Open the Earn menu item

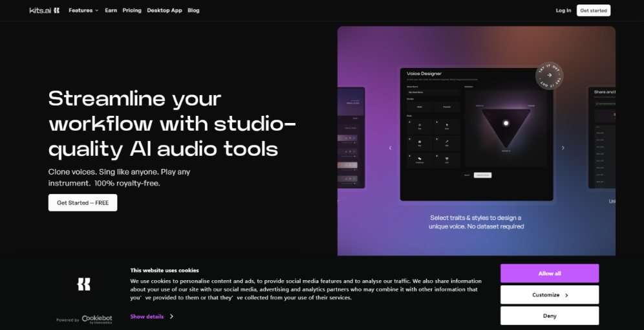point(111,10)
